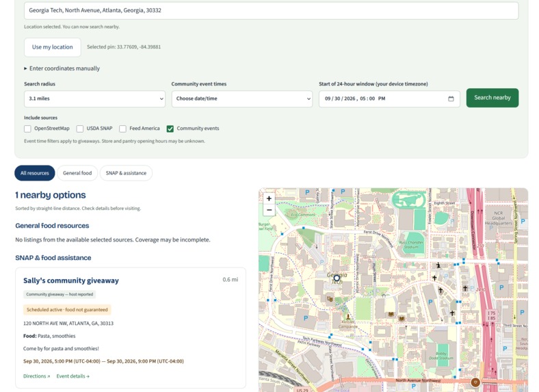The height and width of the screenshot is (392, 539).
Task: Click Use my location button
Action: (53, 47)
